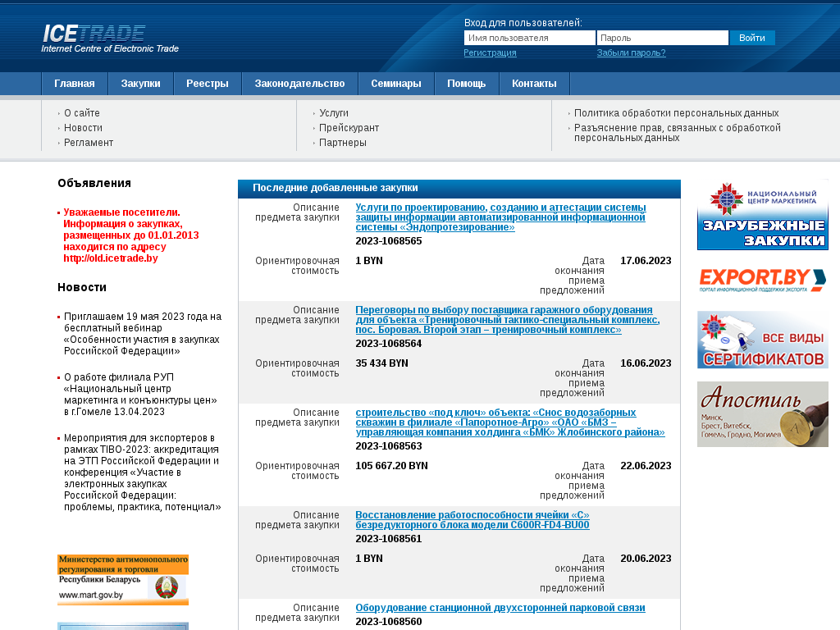The height and width of the screenshot is (630, 840).
Task: Open the Эндопротезирование purchase link
Action: [500, 217]
